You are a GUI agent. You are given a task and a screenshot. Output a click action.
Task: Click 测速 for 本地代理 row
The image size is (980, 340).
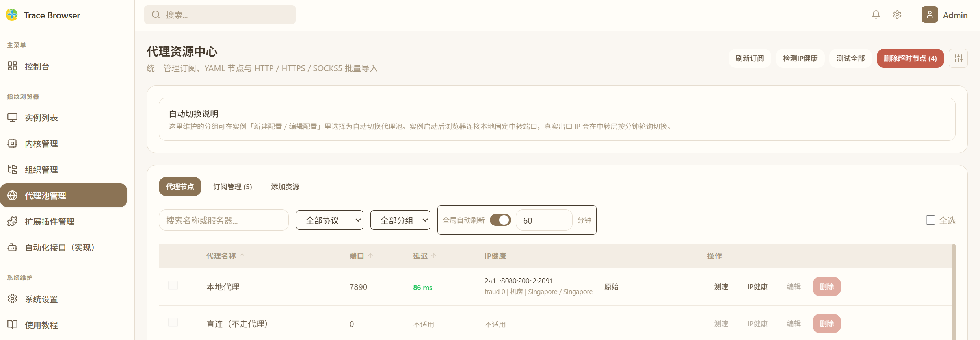click(721, 286)
